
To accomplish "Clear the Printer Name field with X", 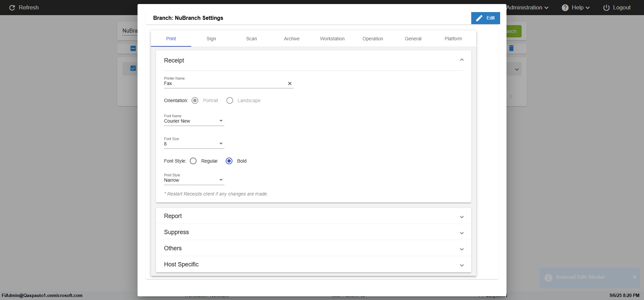I will (290, 84).
